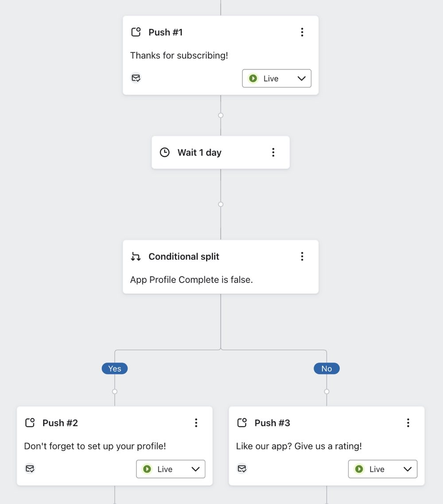
Task: Open the Wait 1 day options menu
Action: [273, 152]
